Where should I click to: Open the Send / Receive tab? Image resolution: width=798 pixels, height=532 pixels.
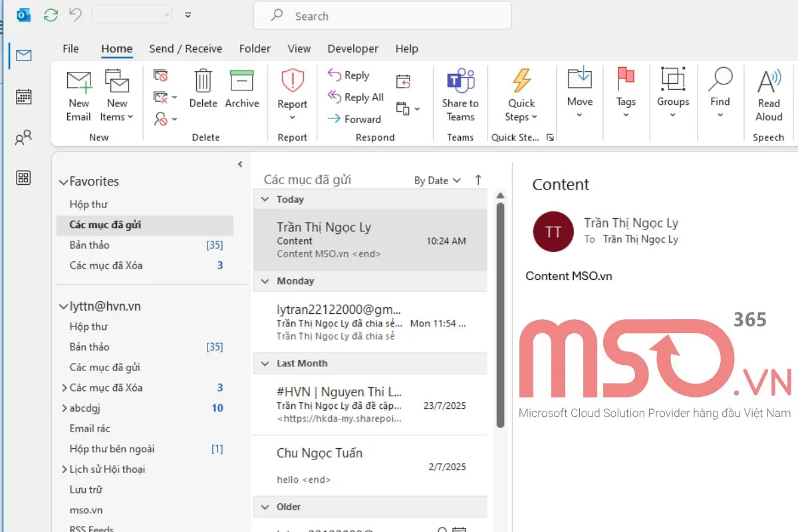(186, 48)
